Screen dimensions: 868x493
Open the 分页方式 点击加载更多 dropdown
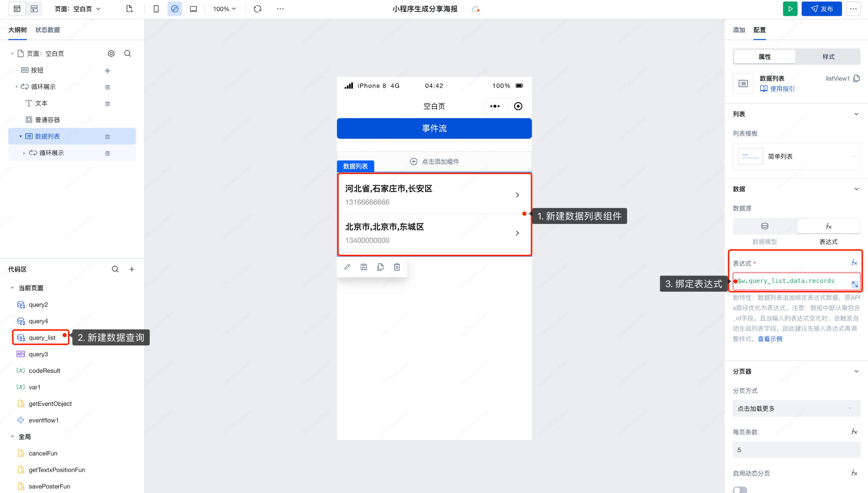(796, 408)
